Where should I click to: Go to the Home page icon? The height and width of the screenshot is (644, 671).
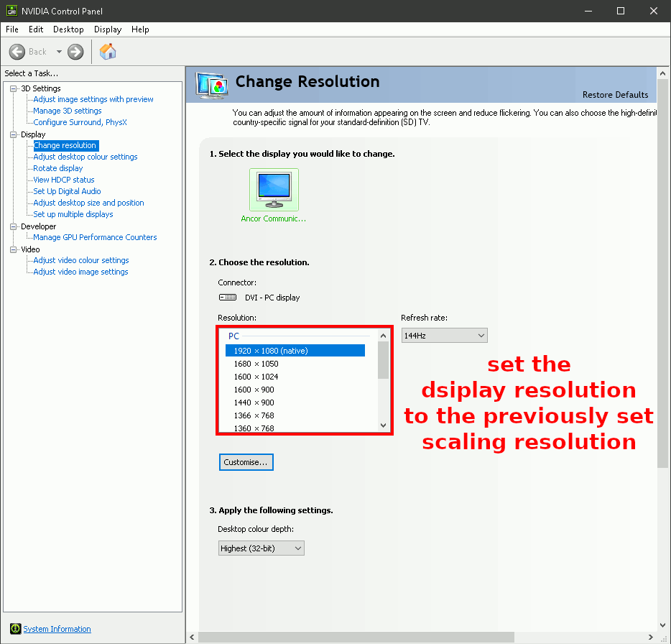tap(108, 52)
